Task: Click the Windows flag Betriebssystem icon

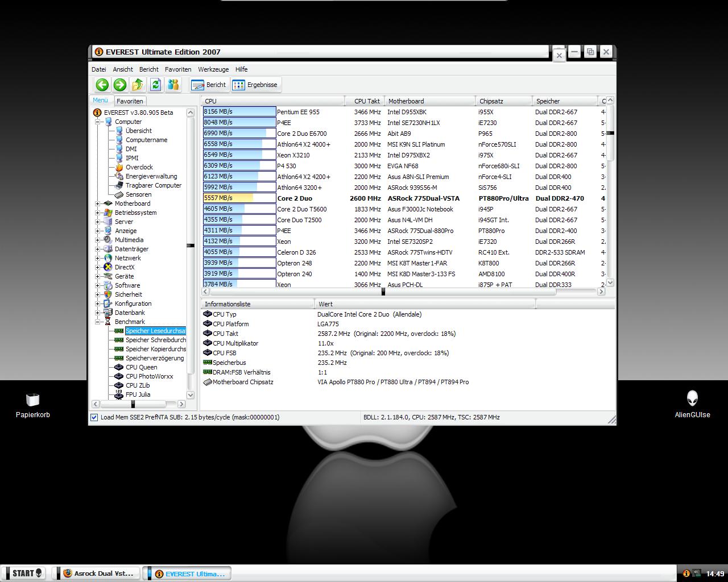Action: click(108, 213)
